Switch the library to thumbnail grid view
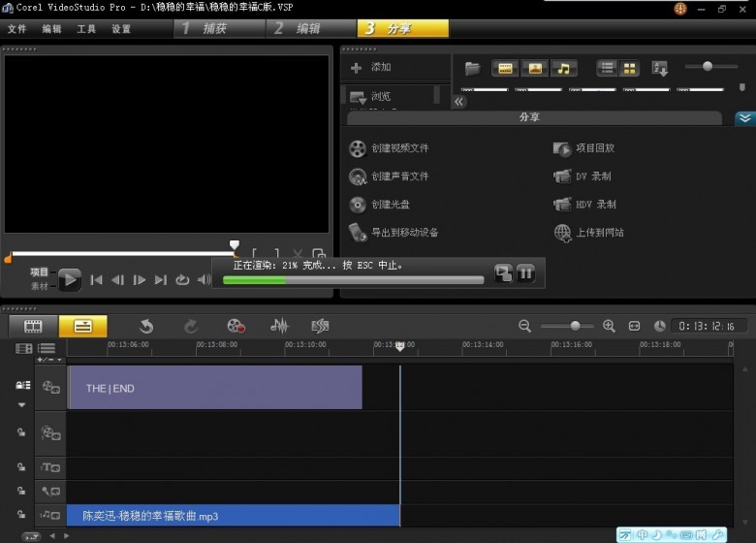 (630, 68)
